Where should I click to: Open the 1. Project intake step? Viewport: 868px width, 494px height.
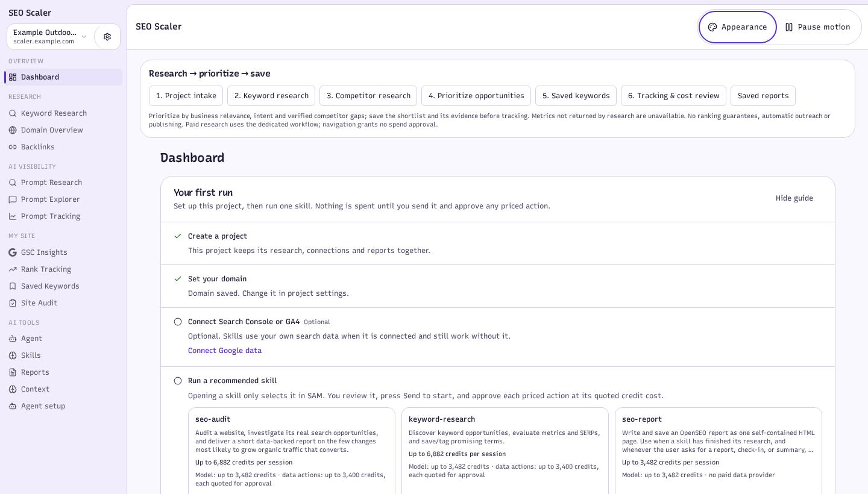pos(186,96)
